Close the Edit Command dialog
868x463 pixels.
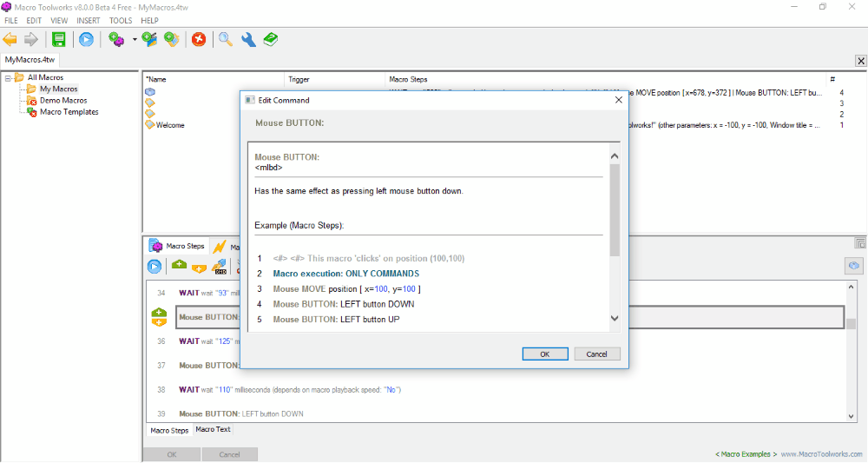pyautogui.click(x=619, y=100)
